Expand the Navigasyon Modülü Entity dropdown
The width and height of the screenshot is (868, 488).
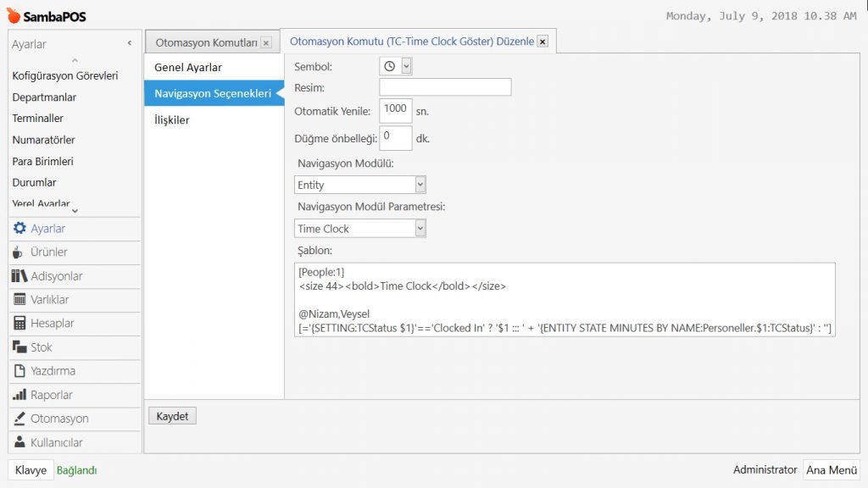420,185
